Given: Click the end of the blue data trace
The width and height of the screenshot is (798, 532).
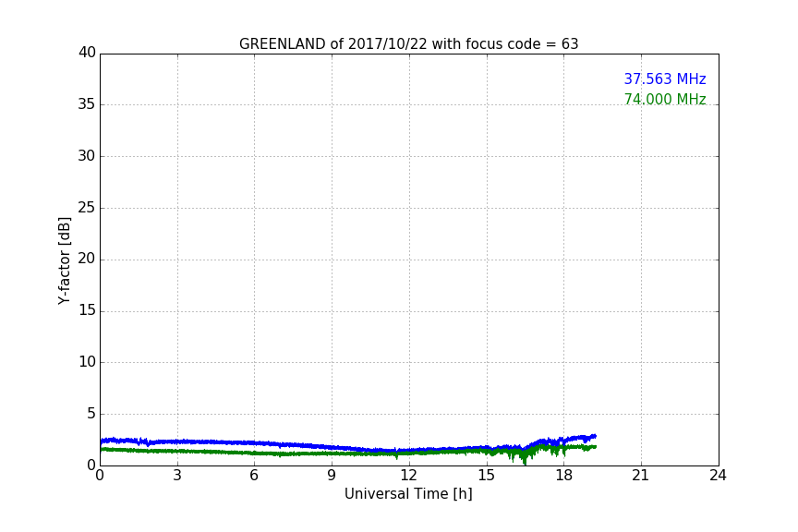Looking at the screenshot, I should click(595, 436).
